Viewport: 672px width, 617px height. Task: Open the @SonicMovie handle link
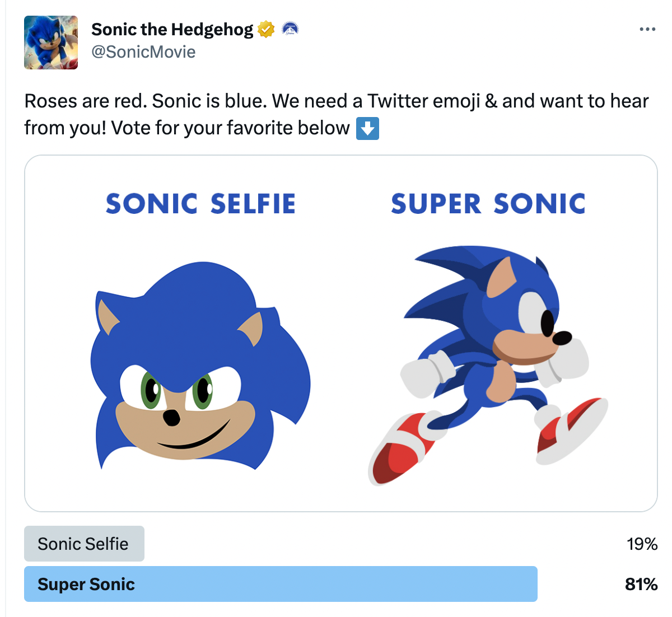[x=143, y=52]
